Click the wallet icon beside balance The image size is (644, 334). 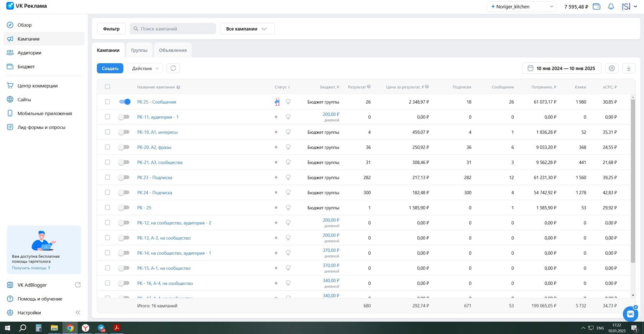(x=596, y=7)
